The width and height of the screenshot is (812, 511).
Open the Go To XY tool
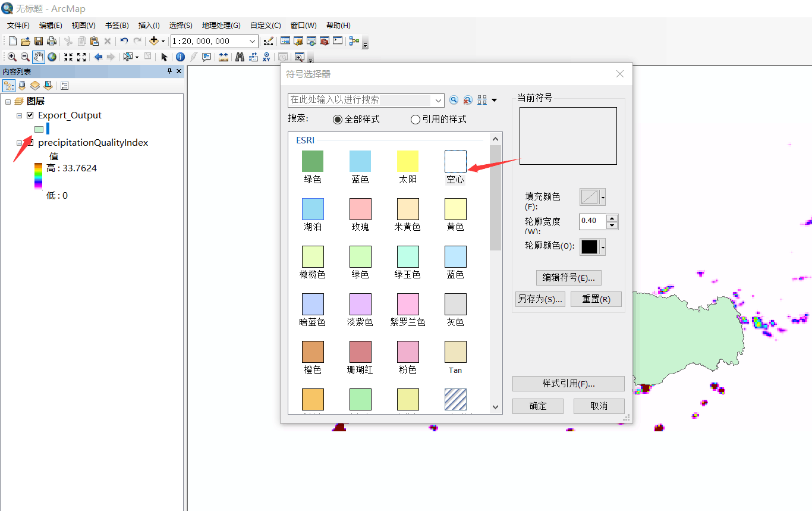(x=267, y=57)
